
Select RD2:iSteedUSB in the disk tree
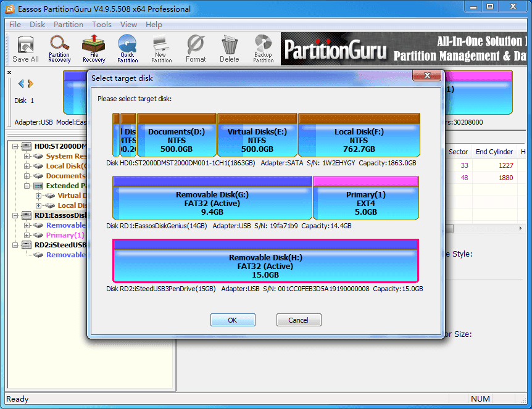(60, 245)
